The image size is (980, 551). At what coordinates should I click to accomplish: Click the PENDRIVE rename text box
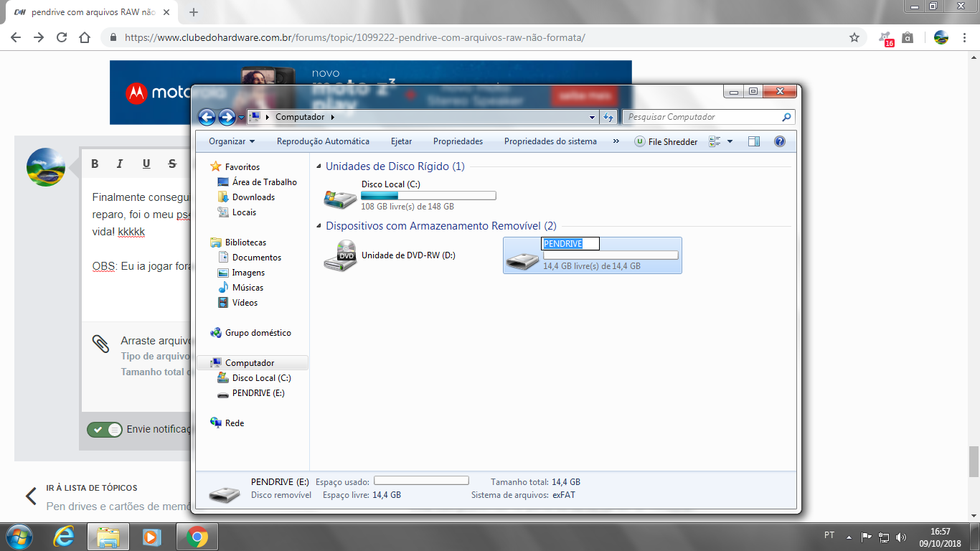(570, 244)
